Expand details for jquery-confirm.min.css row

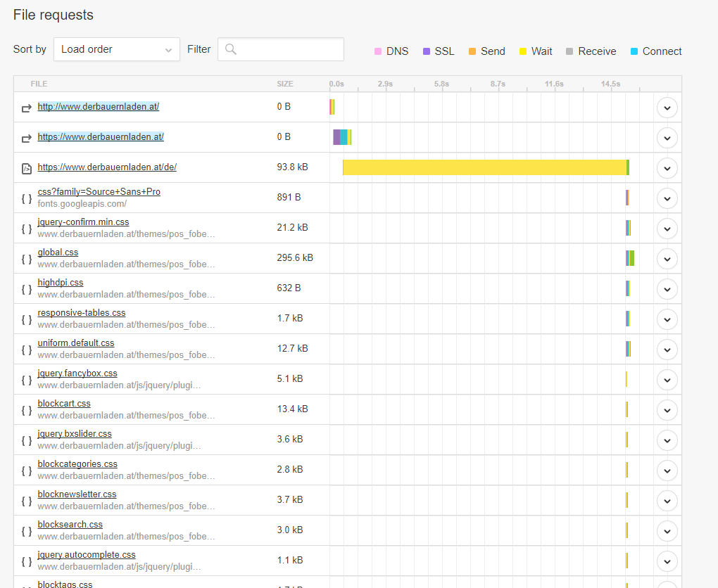(667, 229)
